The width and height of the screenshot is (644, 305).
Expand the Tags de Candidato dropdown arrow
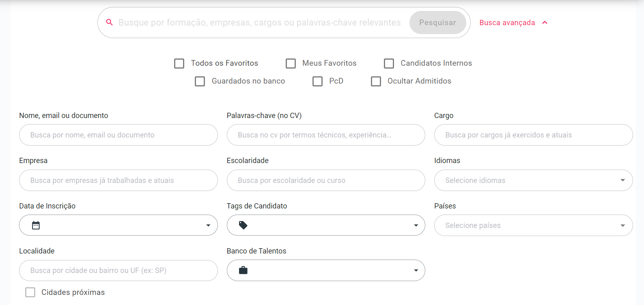click(x=416, y=226)
